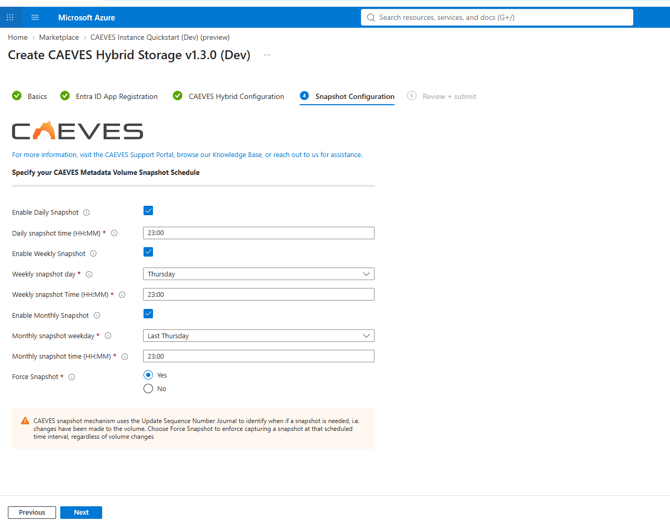Click the CAEVES snapshot mechanism warning text
670x522 pixels.
pyautogui.click(x=196, y=429)
